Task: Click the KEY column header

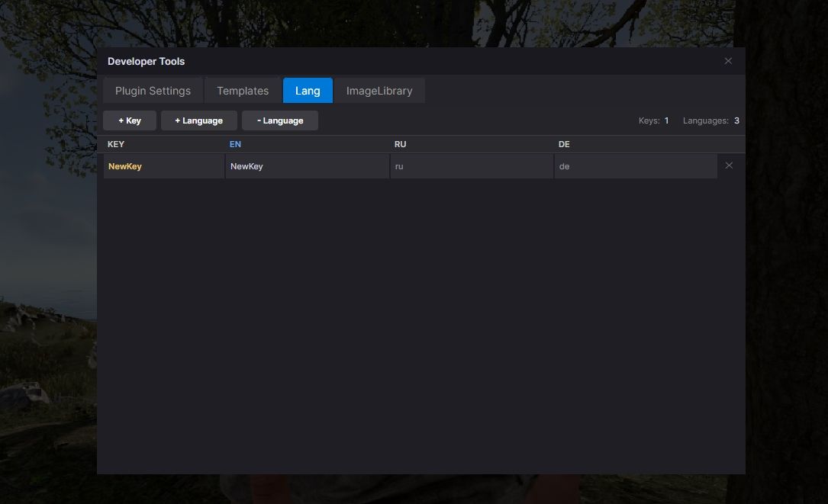Action: (x=116, y=144)
